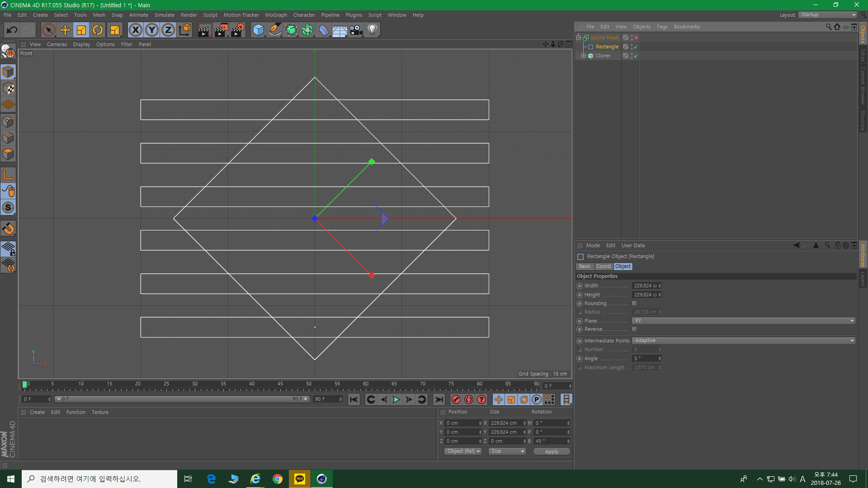This screenshot has height=488, width=868.
Task: Switch to Points mode
Action: [x=8, y=122]
